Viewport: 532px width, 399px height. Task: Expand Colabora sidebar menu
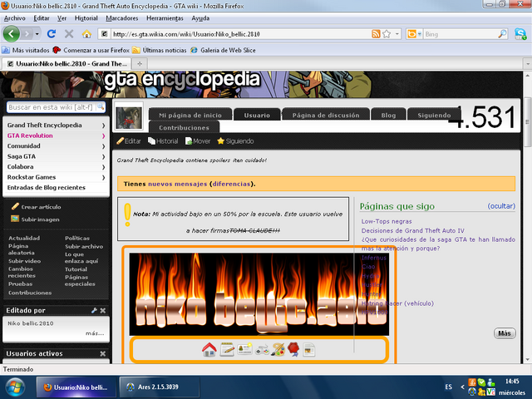tap(103, 167)
